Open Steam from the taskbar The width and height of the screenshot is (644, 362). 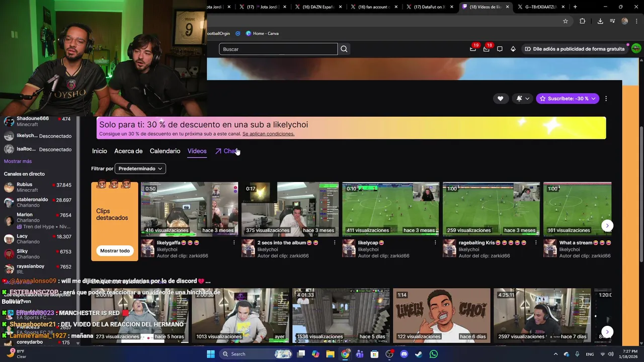(419, 354)
